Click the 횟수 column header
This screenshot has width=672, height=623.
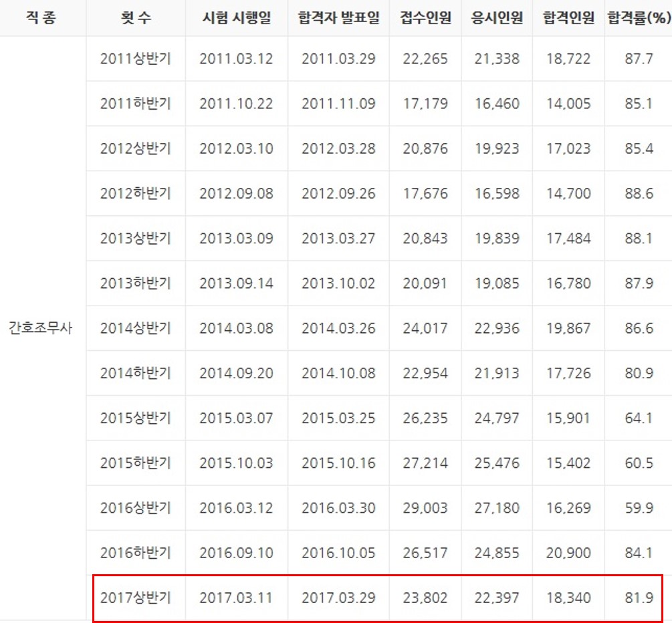[136, 17]
